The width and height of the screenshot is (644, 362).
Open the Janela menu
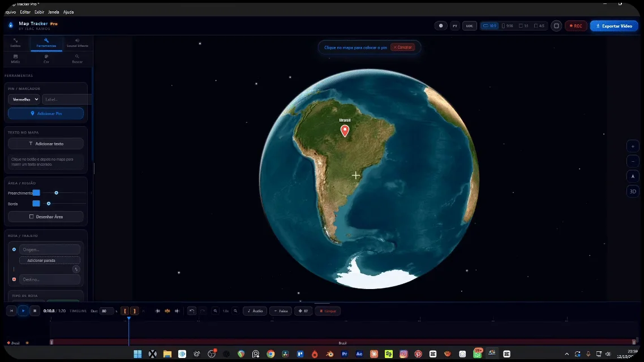pos(53,12)
